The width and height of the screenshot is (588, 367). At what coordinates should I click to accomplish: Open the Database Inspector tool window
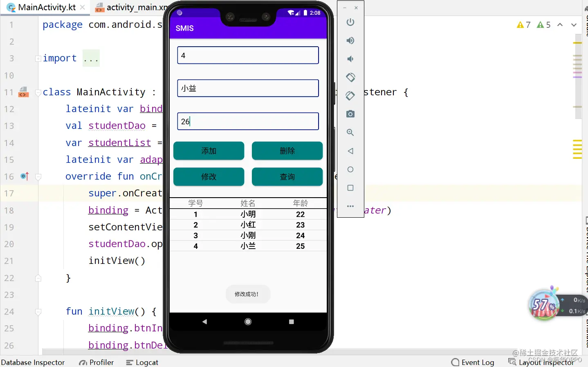click(x=33, y=362)
